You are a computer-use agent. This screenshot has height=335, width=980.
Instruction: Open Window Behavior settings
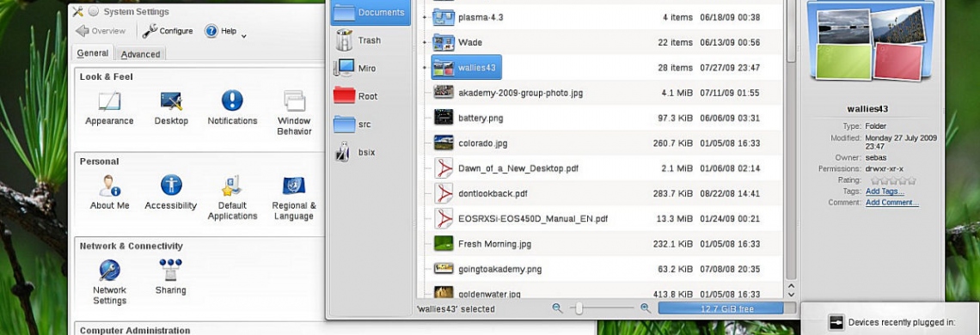(x=294, y=113)
